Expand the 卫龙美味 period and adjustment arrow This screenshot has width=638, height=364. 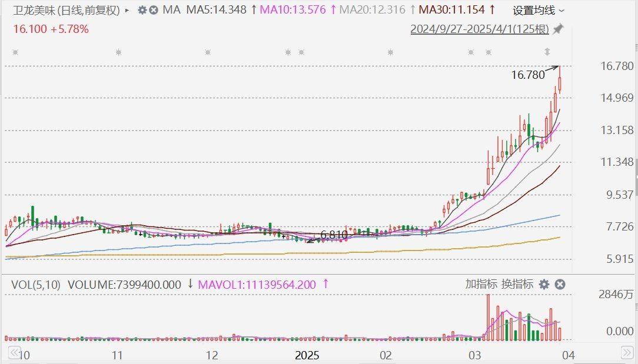coord(127,10)
